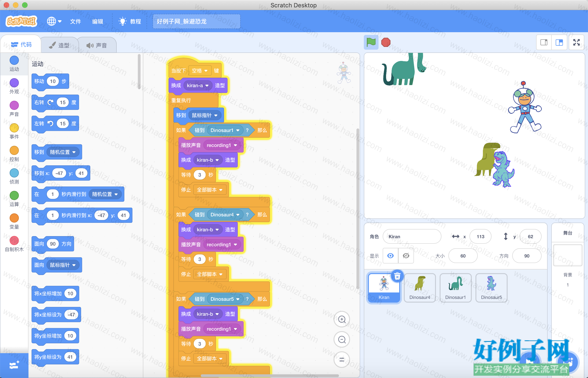Screen dimensions: 588x378
Task: Show the sprite with eye icon
Action: coord(390,256)
